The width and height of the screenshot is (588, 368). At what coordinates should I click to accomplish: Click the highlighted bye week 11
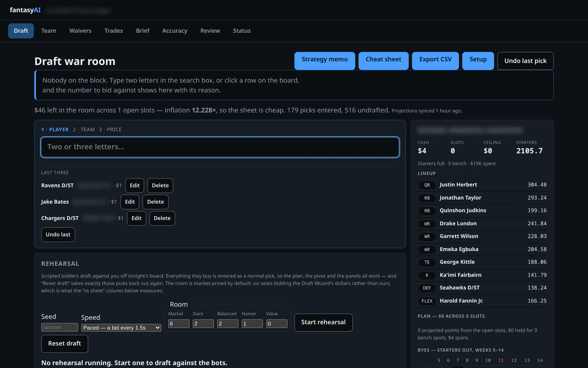click(x=501, y=360)
